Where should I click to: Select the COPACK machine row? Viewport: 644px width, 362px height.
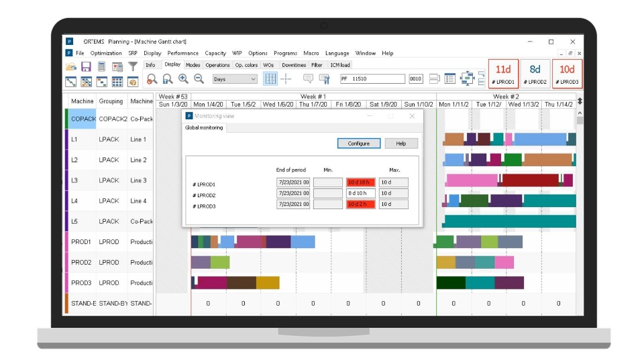[109, 119]
